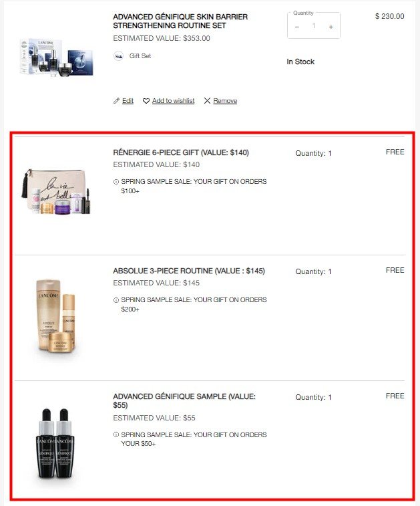This screenshot has height=506, width=420.
Task: Click the Gift Set badge icon
Action: pos(118,56)
